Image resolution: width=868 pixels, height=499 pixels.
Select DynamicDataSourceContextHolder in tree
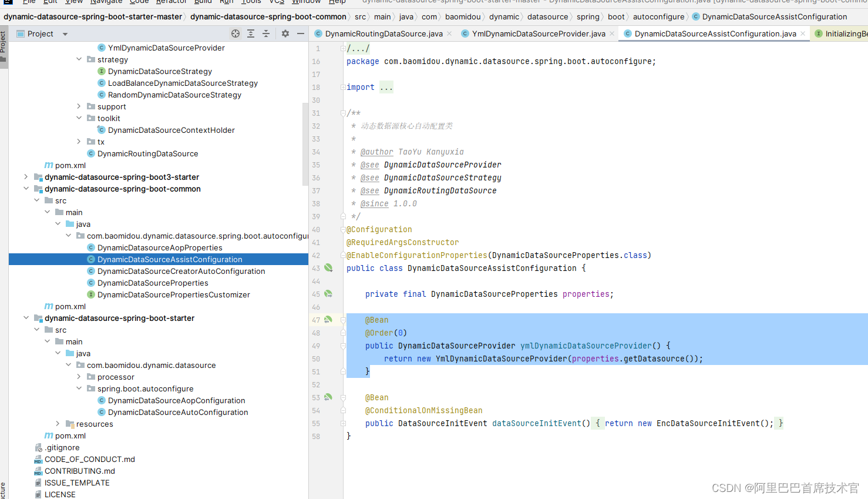pyautogui.click(x=171, y=130)
